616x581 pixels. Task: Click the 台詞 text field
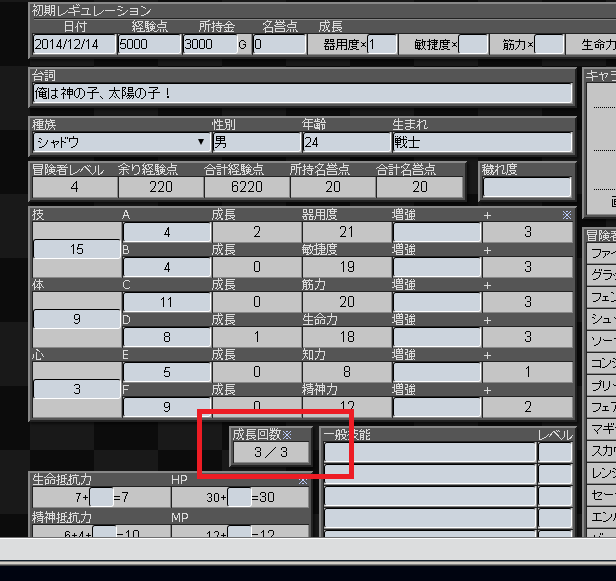point(302,93)
